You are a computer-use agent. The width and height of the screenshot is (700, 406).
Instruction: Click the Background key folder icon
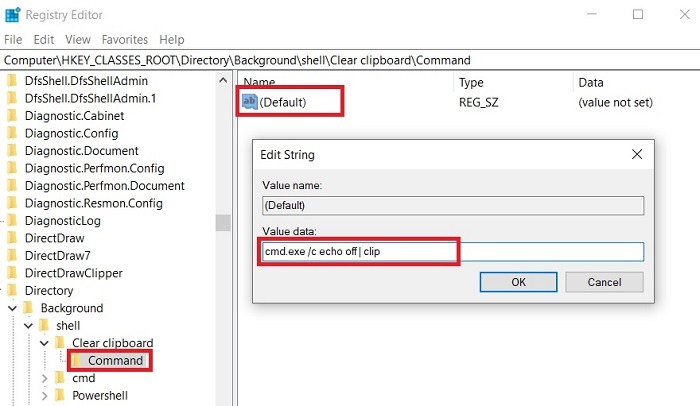[29, 308]
